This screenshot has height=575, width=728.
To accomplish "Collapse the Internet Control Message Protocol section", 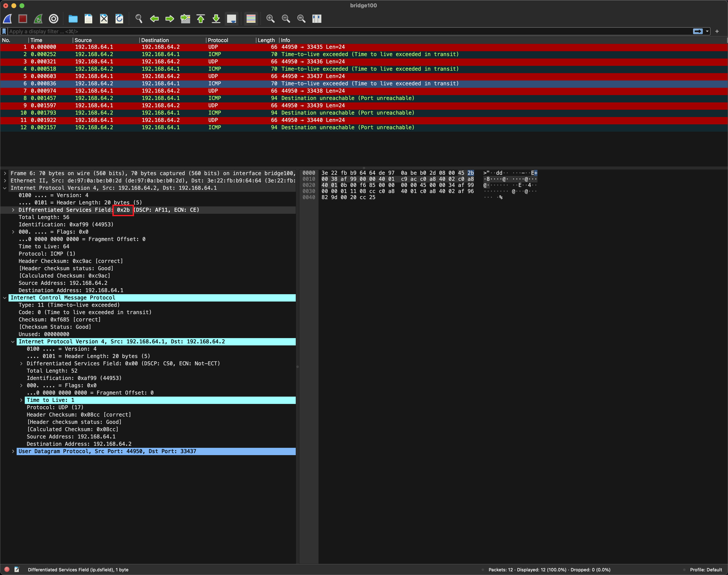I will 5,298.
